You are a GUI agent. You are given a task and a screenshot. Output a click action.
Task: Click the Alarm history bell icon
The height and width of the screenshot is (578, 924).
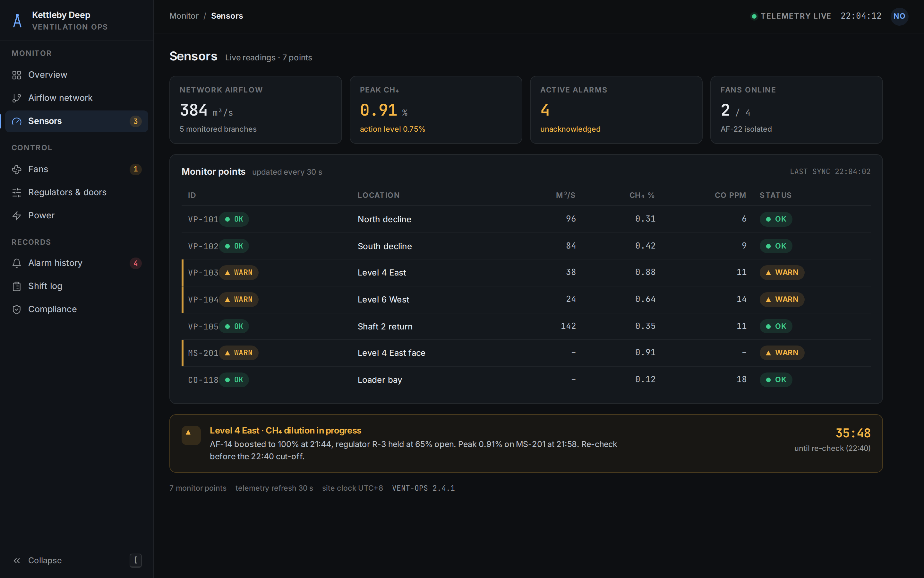16,263
